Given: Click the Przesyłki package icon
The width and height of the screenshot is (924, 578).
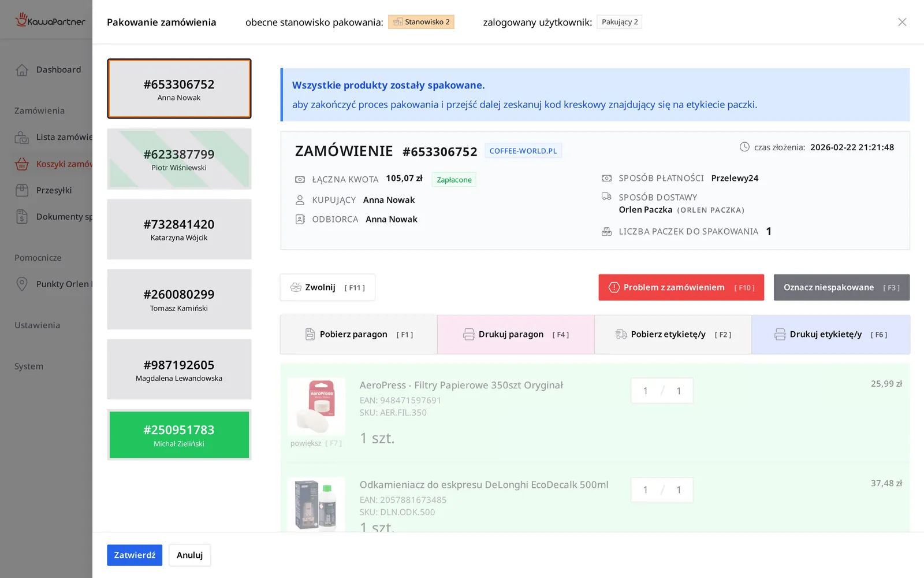Looking at the screenshot, I should click(x=22, y=190).
